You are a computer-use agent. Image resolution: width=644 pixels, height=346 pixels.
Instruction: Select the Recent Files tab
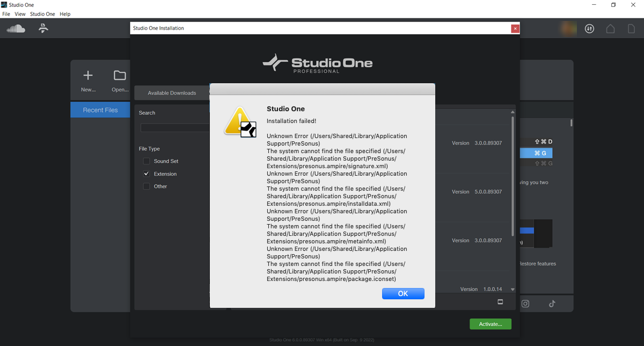click(100, 110)
